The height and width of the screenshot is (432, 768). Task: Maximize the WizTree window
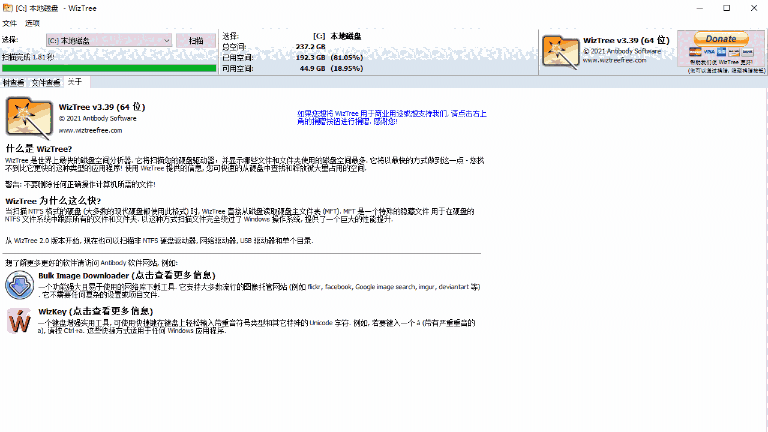727,8
